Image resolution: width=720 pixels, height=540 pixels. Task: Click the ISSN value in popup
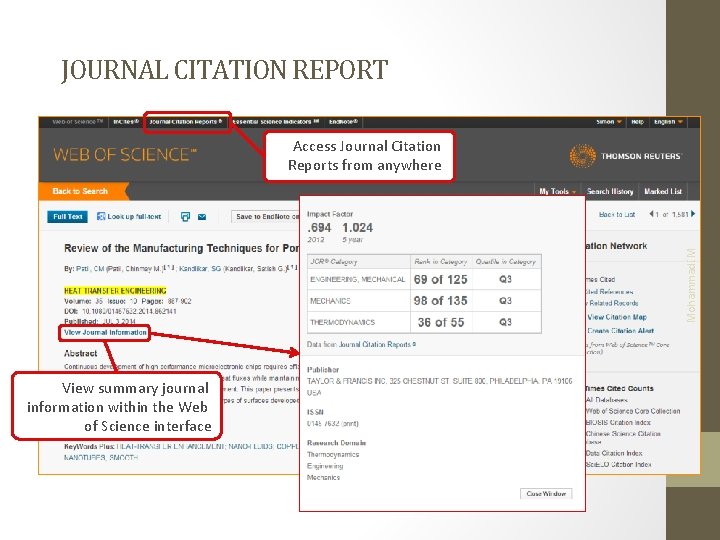[332, 423]
